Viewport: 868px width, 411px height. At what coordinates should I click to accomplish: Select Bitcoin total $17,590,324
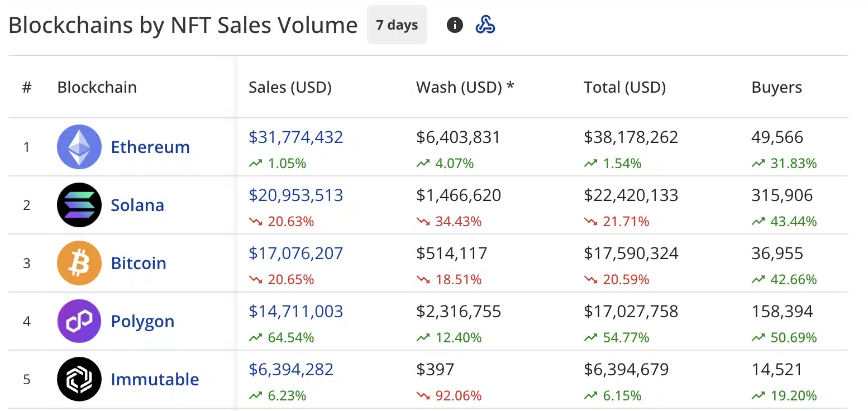(631, 253)
